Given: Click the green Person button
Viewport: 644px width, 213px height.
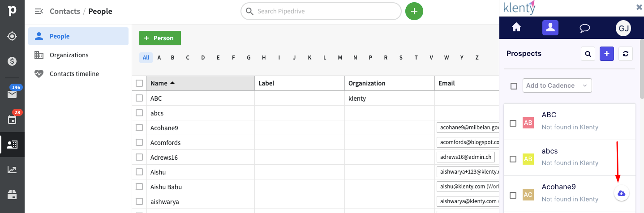Looking at the screenshot, I should click(x=160, y=38).
